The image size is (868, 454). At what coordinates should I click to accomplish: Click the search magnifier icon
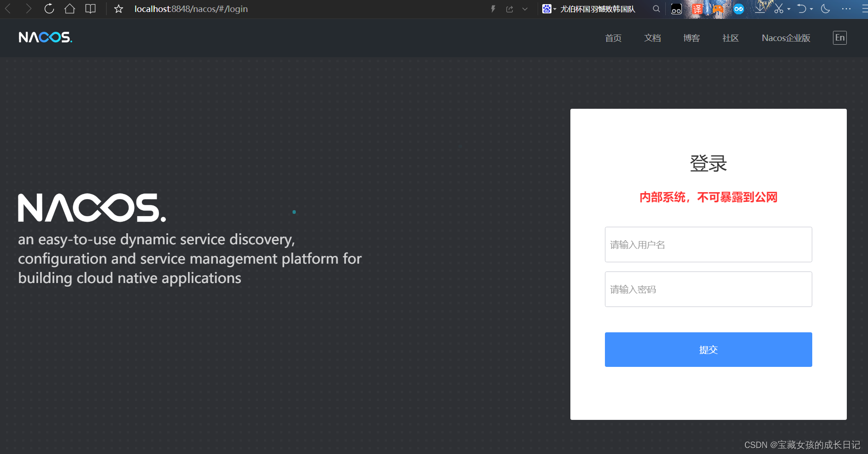click(657, 9)
